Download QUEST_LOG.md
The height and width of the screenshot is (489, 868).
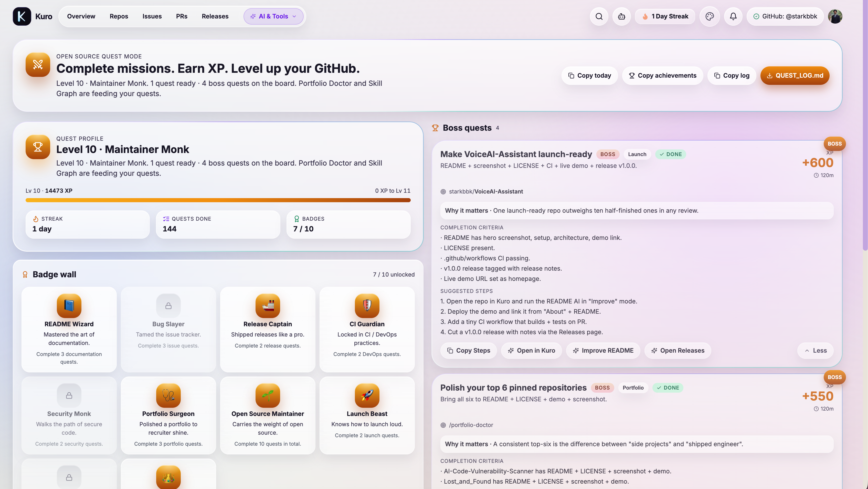coord(795,76)
